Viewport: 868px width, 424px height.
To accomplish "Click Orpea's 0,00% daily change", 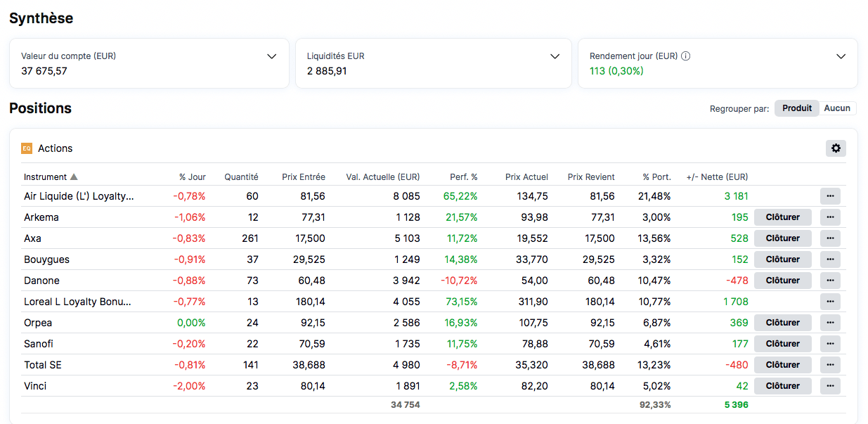I will [x=191, y=323].
